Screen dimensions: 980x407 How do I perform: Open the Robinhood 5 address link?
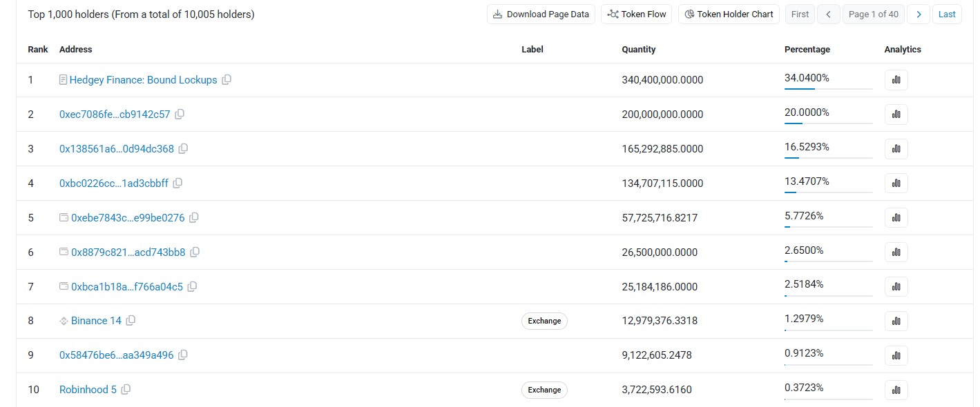pos(88,390)
